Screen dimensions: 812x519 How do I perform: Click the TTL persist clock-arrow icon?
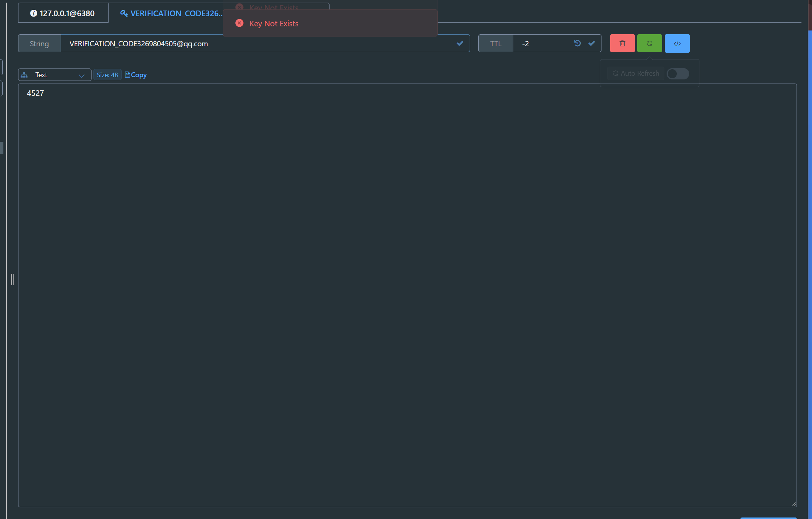[x=577, y=43]
